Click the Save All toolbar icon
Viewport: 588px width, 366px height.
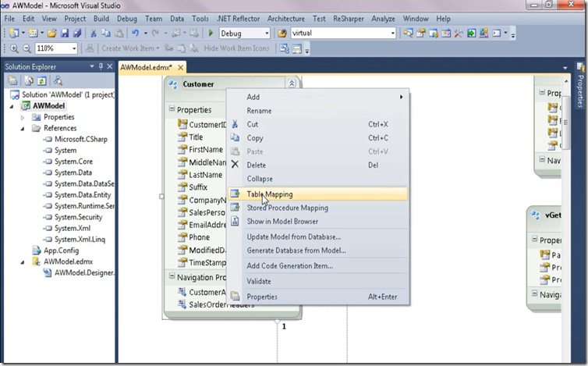coord(77,34)
